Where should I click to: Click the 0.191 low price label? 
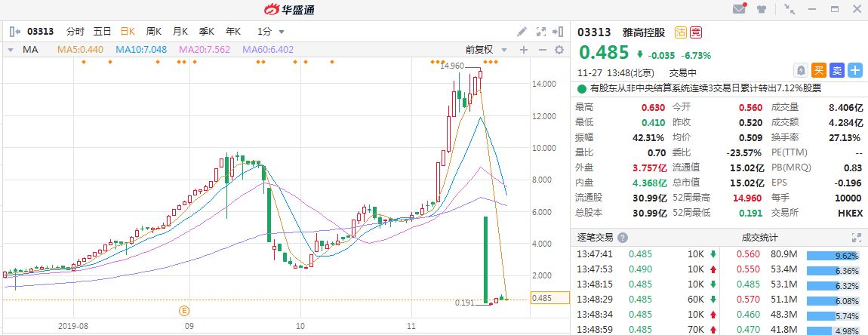(464, 303)
